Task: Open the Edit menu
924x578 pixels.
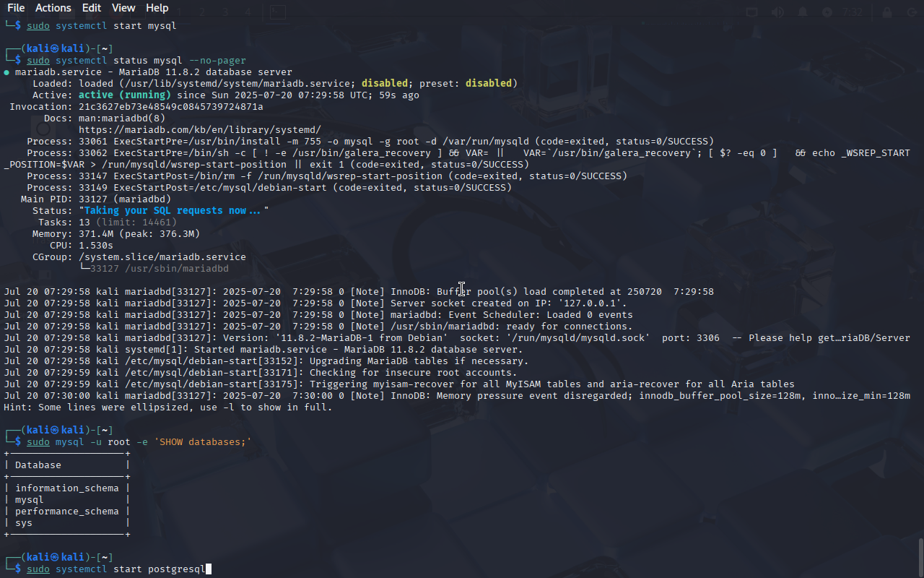Action: coord(92,8)
